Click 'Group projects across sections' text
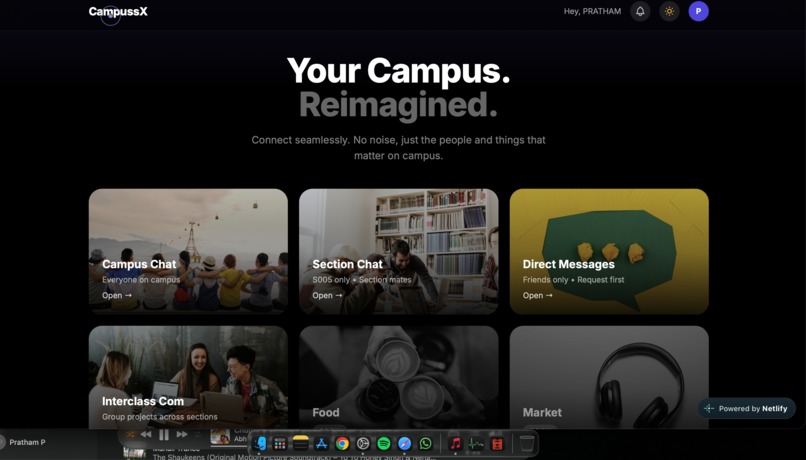The image size is (806, 460). tap(159, 417)
